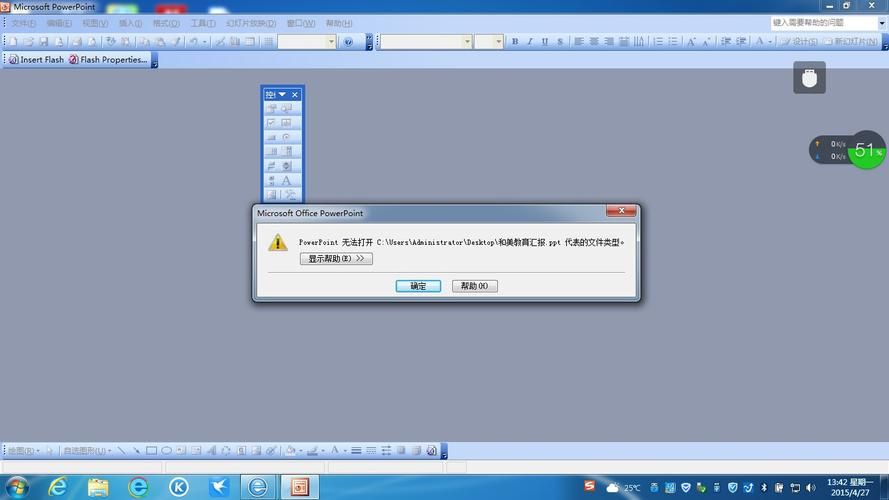Click the Insert WordArt icon
This screenshot has height=500, width=889.
(211, 451)
